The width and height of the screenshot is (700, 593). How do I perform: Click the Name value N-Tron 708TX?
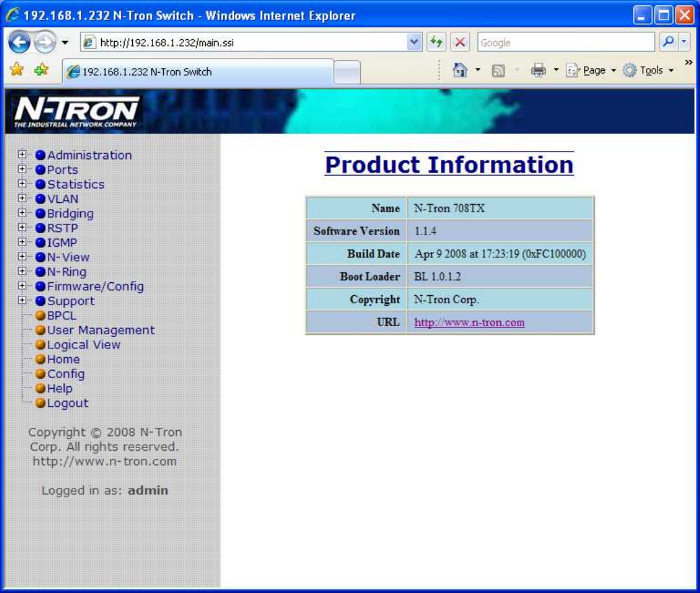[x=449, y=208]
